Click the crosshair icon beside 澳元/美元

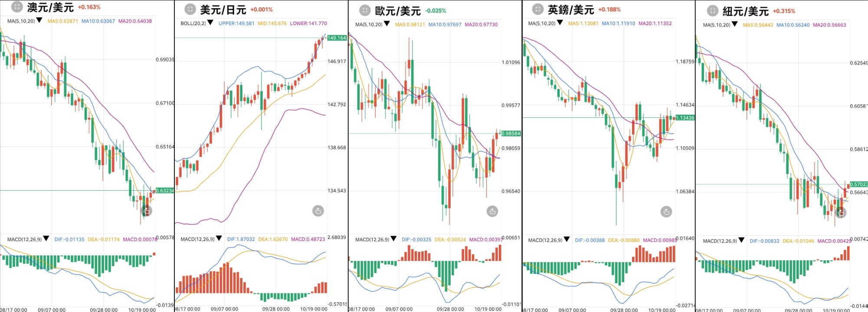click(17, 7)
